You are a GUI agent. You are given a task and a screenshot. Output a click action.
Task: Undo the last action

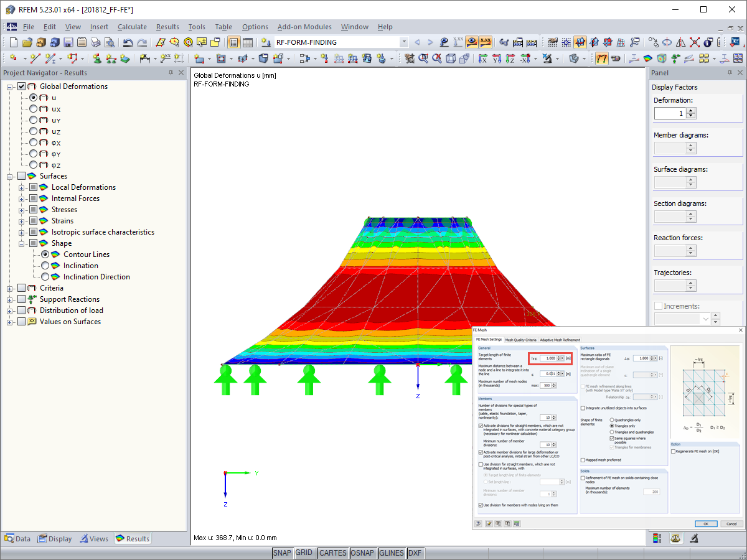pyautogui.click(x=128, y=42)
